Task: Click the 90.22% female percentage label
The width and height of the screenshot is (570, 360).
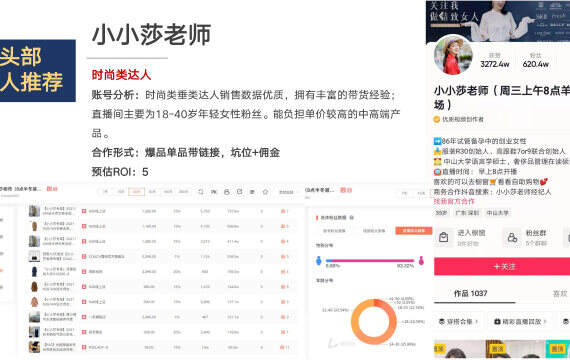Action: click(405, 266)
